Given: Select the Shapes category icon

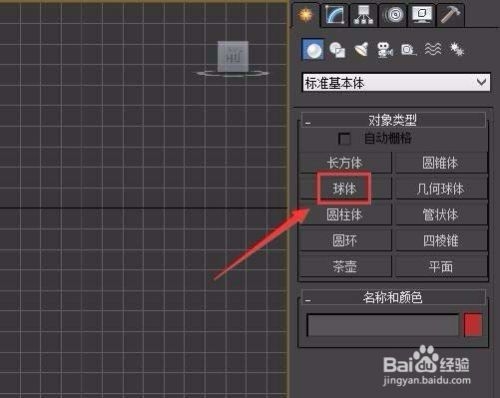Looking at the screenshot, I should click(337, 50).
